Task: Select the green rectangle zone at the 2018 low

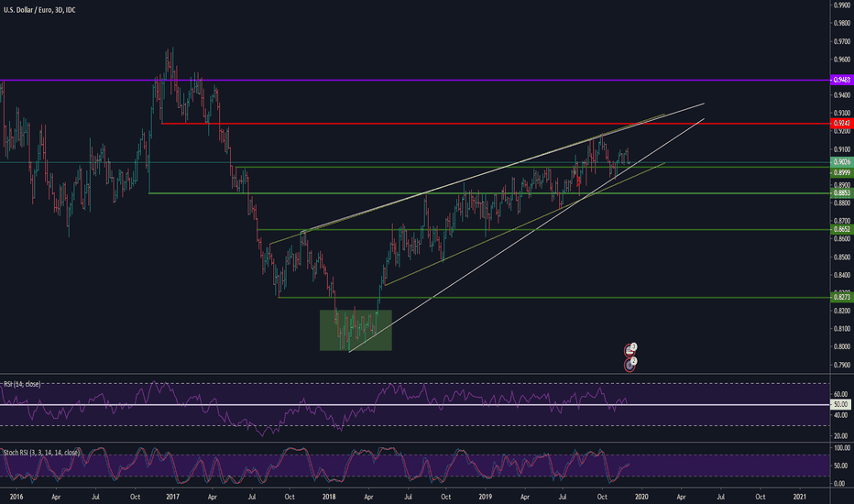Action: 356,330
